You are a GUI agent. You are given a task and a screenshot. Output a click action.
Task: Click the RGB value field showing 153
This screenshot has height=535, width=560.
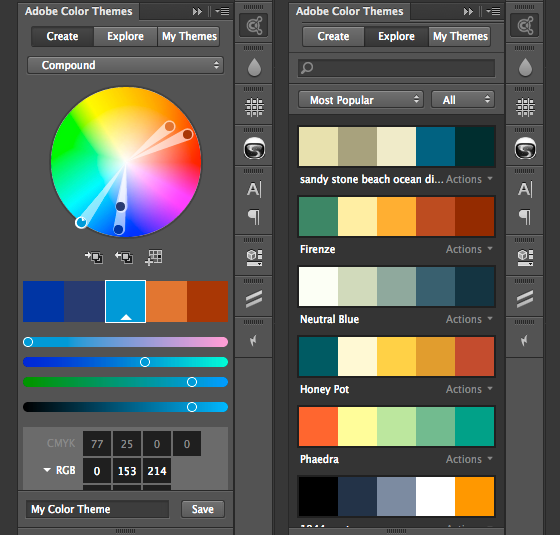coord(127,471)
